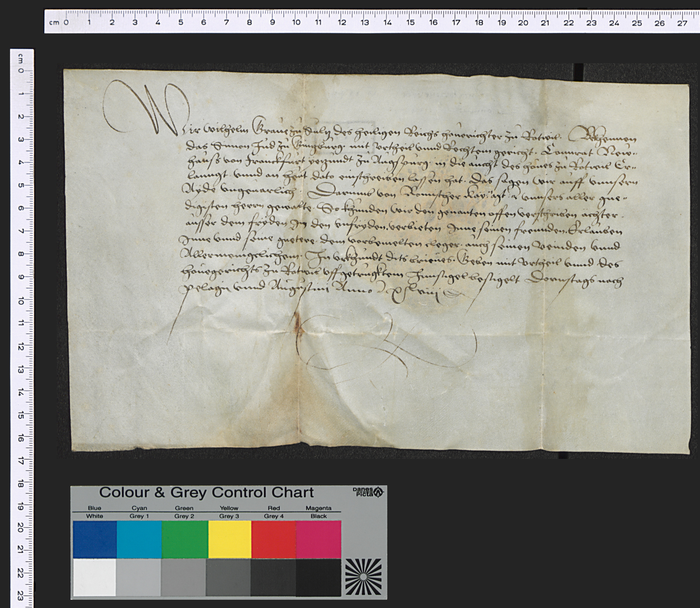The image size is (700, 608).
Task: Click the 27 cm mark on top ruler
Action: (x=682, y=23)
